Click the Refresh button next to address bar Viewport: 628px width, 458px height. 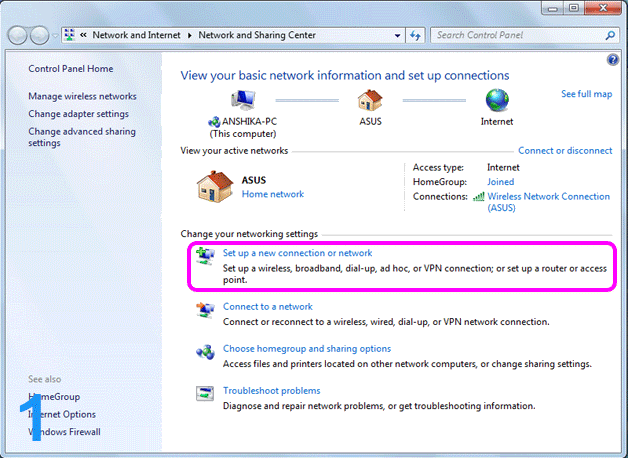point(415,36)
